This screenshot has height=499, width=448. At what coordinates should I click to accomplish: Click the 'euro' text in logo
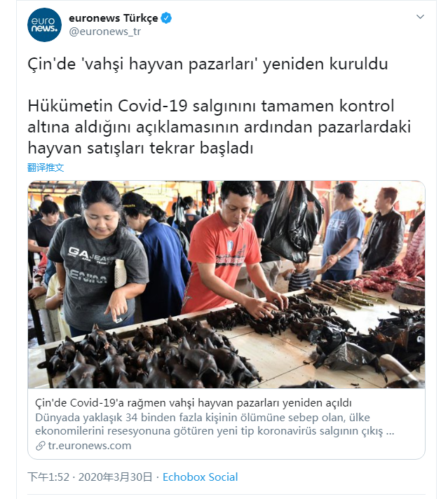(43, 20)
